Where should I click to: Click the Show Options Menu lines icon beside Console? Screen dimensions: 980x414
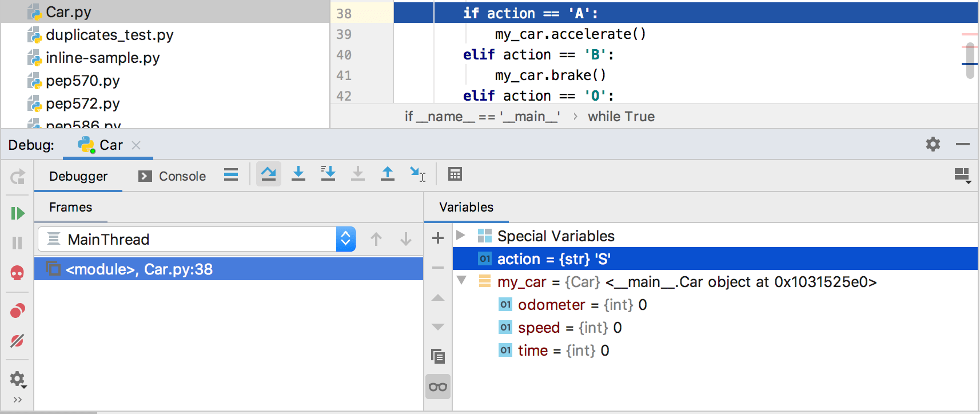tap(231, 174)
